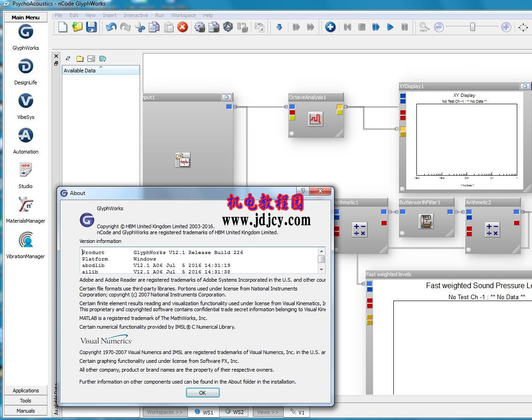Screen dimensions: 532x420
Task: Toggle the XYDisplay1 glyph display button
Action: coord(525,86)
